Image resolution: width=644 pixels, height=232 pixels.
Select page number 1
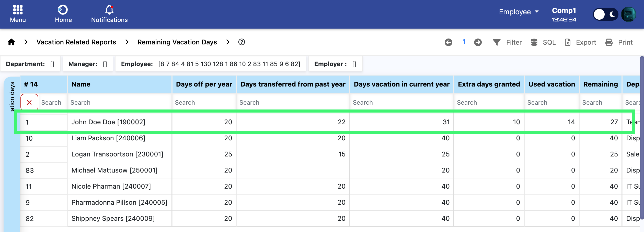click(x=464, y=42)
